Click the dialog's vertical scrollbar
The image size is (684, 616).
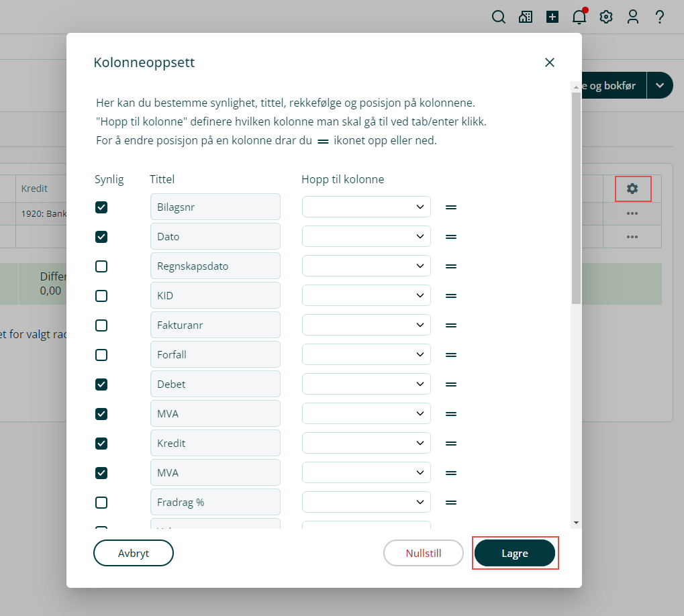pyautogui.click(x=576, y=201)
